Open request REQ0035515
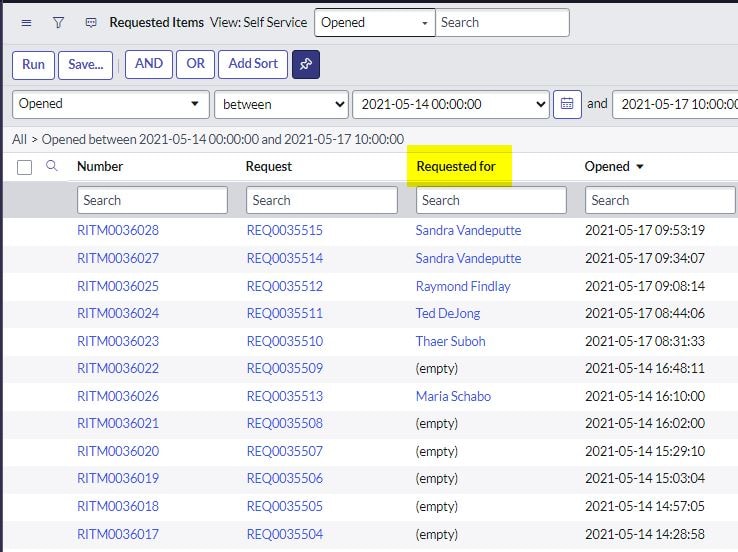Screen dimensions: 738x552 coord(285,230)
